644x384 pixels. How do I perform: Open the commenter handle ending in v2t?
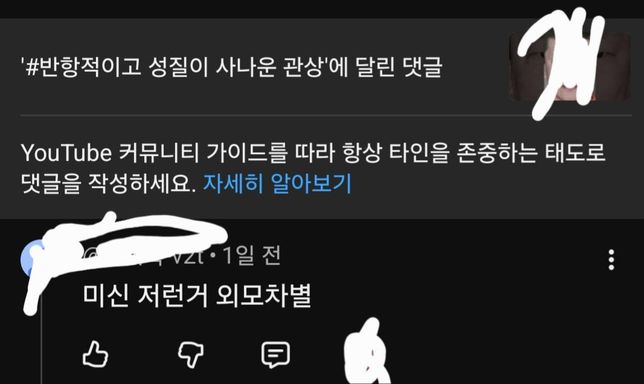(x=142, y=256)
